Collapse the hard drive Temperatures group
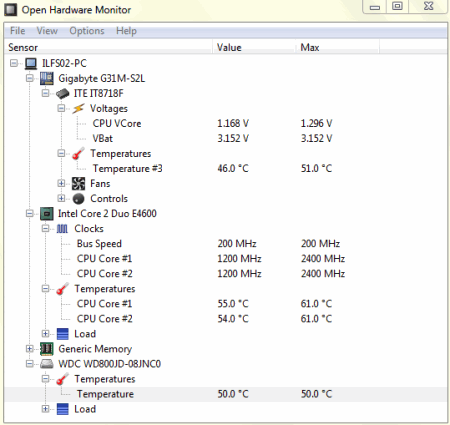 pos(45,379)
